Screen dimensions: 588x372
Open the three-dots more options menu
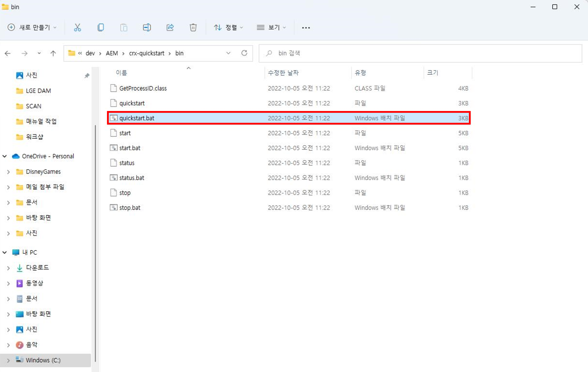[x=306, y=28]
